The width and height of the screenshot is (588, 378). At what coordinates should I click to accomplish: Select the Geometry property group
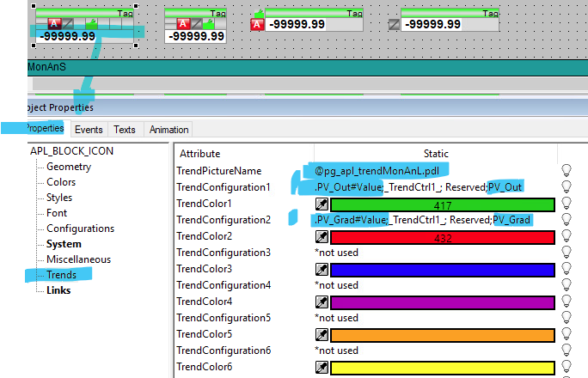click(x=68, y=167)
